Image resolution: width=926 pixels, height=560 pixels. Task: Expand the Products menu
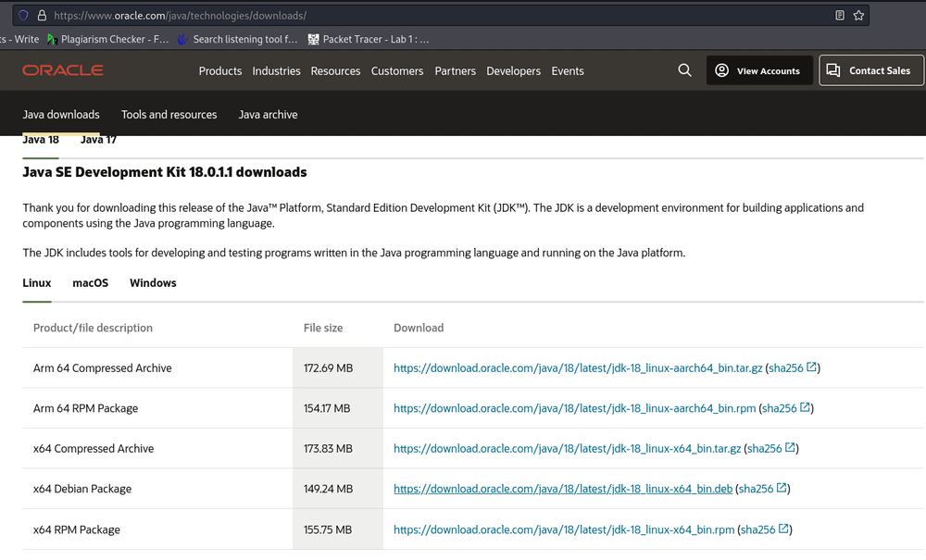220,71
